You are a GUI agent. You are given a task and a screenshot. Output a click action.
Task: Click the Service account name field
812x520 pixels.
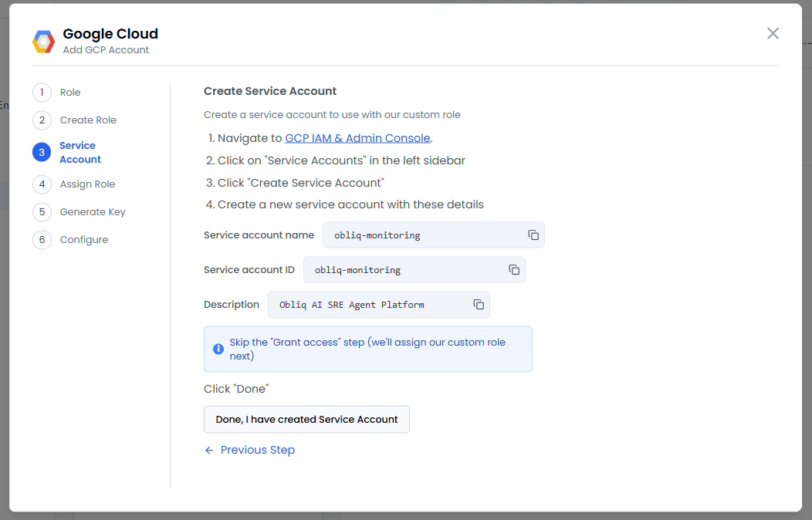tap(425, 235)
